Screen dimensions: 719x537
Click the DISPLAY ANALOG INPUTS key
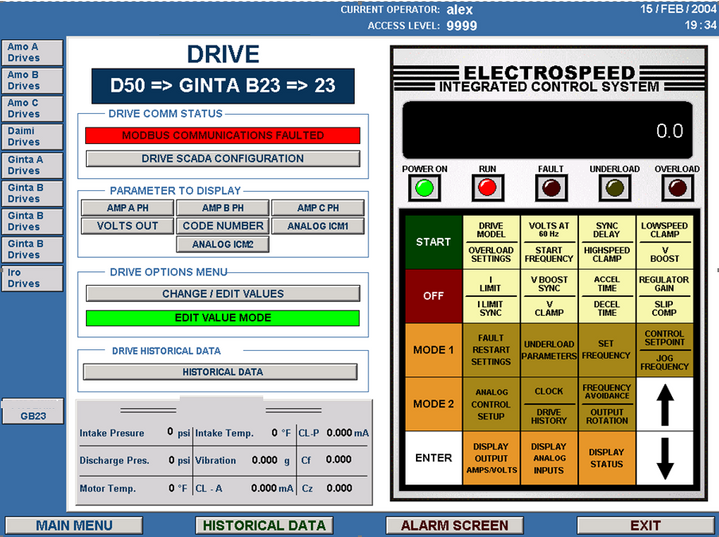pyautogui.click(x=549, y=458)
